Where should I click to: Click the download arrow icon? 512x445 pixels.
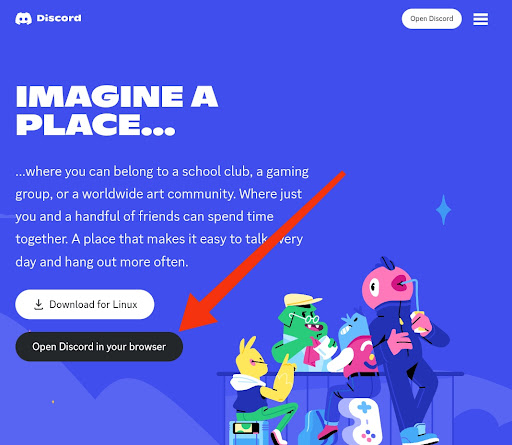point(39,304)
